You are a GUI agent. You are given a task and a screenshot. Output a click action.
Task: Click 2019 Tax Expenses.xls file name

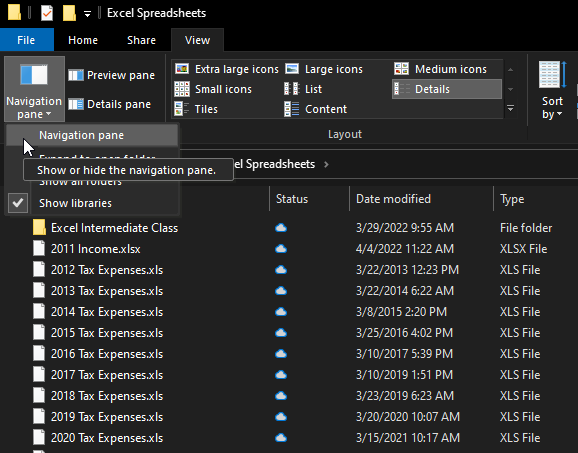coord(107,417)
